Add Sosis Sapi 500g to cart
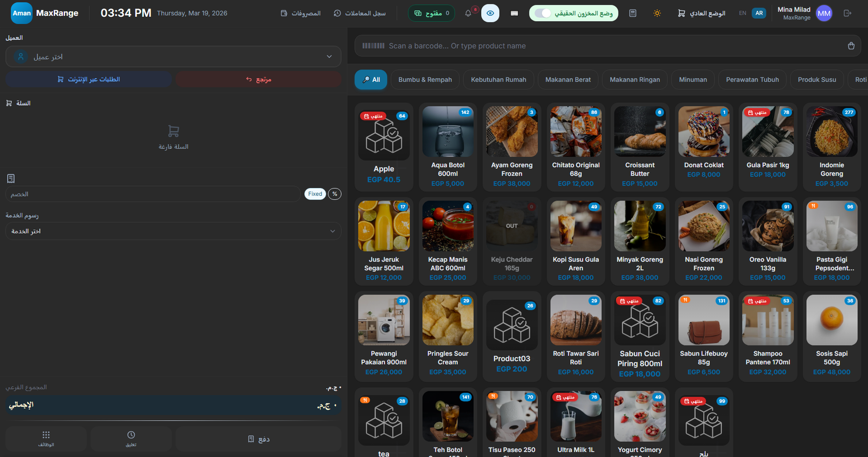Viewport: 868px width, 457px height. (x=832, y=336)
